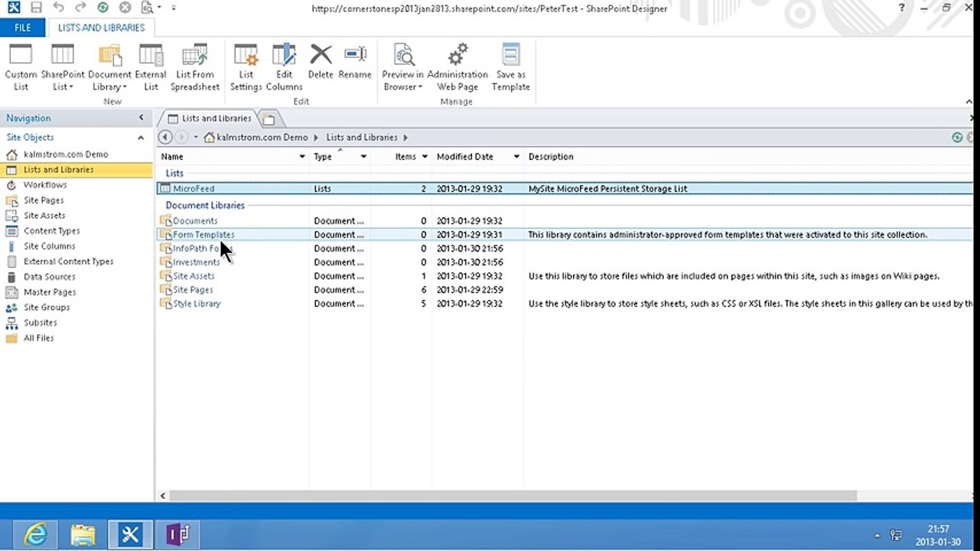This screenshot has height=551, width=980.
Task: Open Content Types in the Navigation pane
Action: (x=51, y=231)
